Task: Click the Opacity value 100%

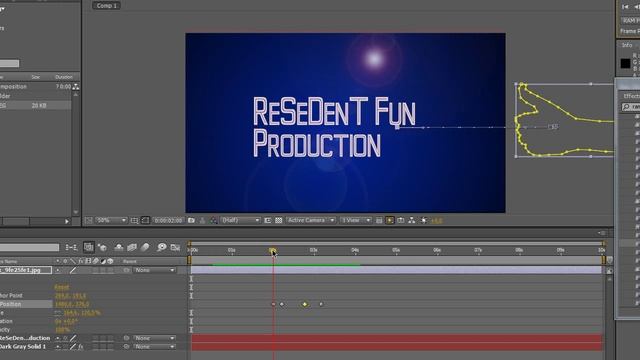Action: tap(62, 330)
